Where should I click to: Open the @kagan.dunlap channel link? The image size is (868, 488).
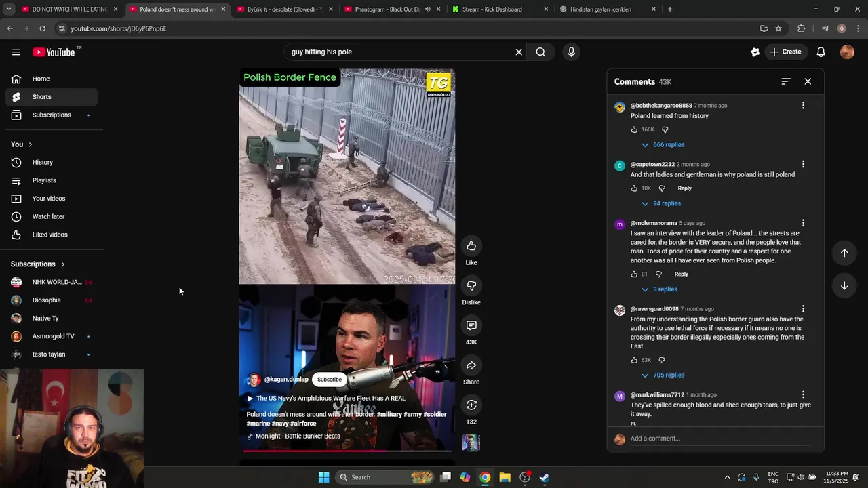(286, 380)
